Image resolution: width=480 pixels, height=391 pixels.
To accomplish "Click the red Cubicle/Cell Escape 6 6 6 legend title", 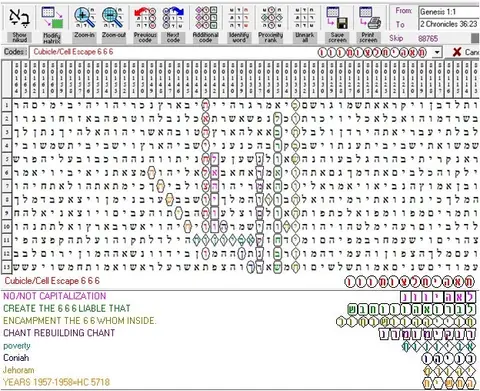I will point(52,281).
